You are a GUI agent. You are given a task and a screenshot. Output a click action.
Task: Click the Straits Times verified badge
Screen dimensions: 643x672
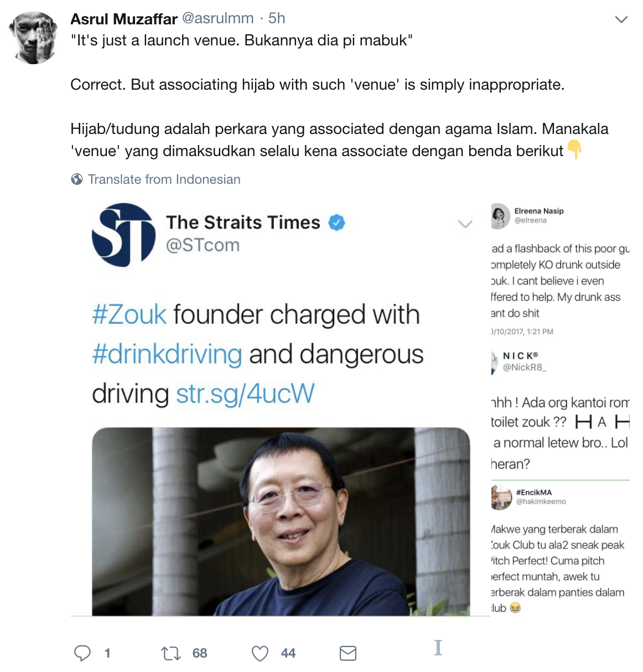[x=336, y=223]
